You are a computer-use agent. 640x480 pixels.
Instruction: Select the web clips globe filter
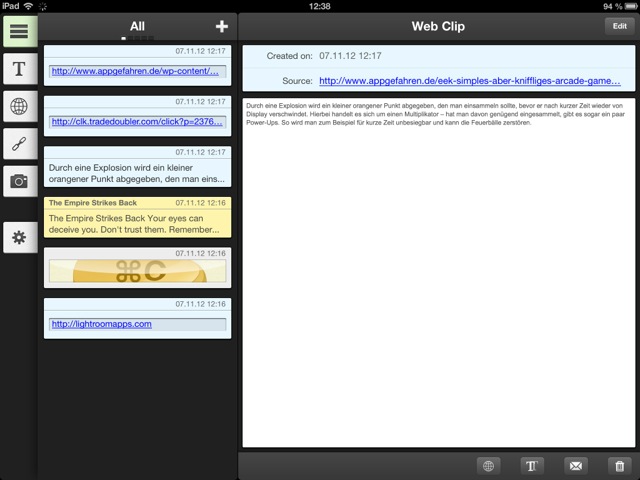(19, 106)
